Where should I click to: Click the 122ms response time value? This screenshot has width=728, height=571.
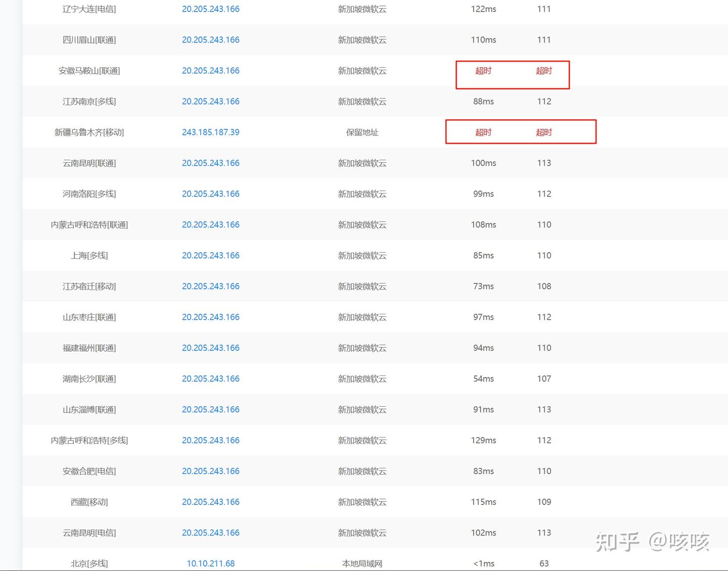tap(484, 9)
